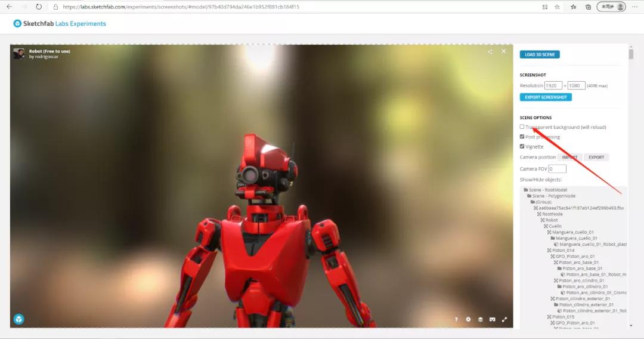Image resolution: width=644 pixels, height=339 pixels.
Task: Toggle the Piston_015 tree item
Action: (563, 317)
